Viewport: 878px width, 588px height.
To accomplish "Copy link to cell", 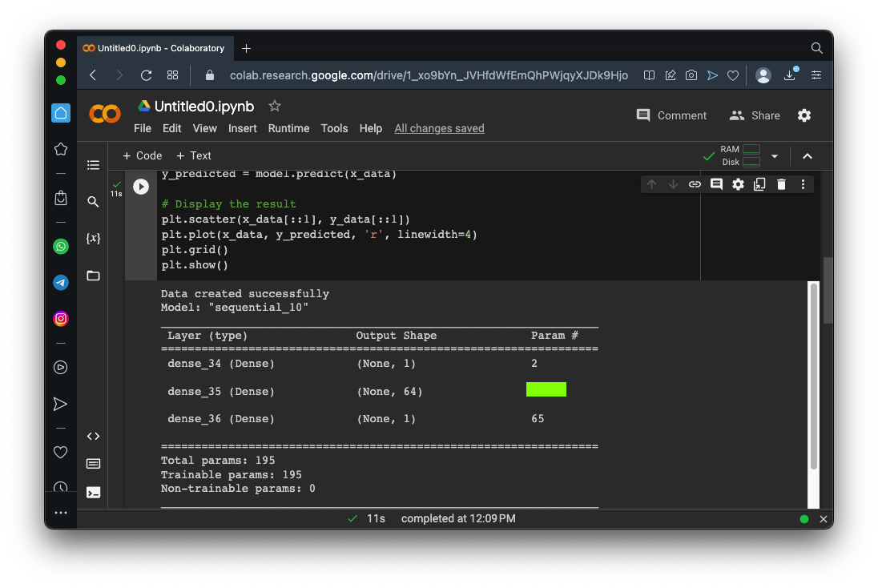I will (695, 184).
